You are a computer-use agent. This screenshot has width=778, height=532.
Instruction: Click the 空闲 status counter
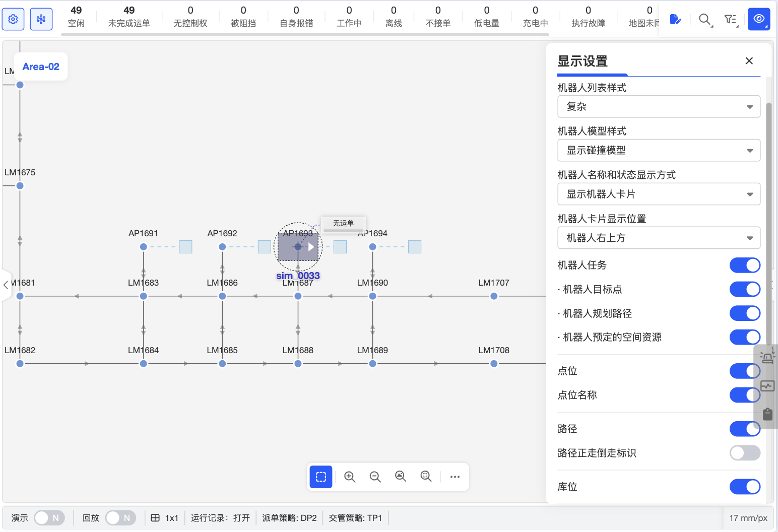tap(76, 17)
